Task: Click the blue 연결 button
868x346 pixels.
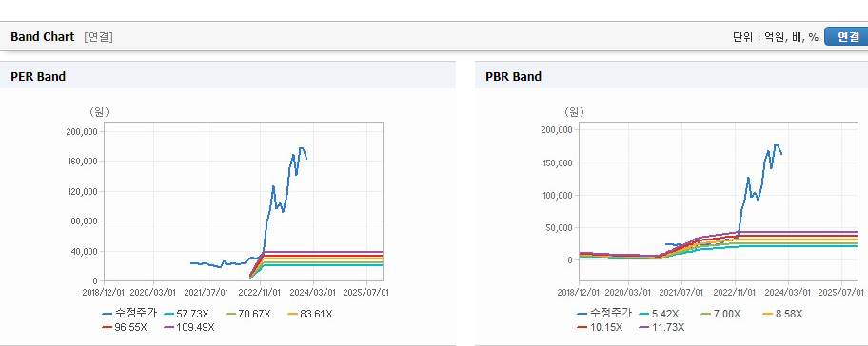Action: point(846,36)
